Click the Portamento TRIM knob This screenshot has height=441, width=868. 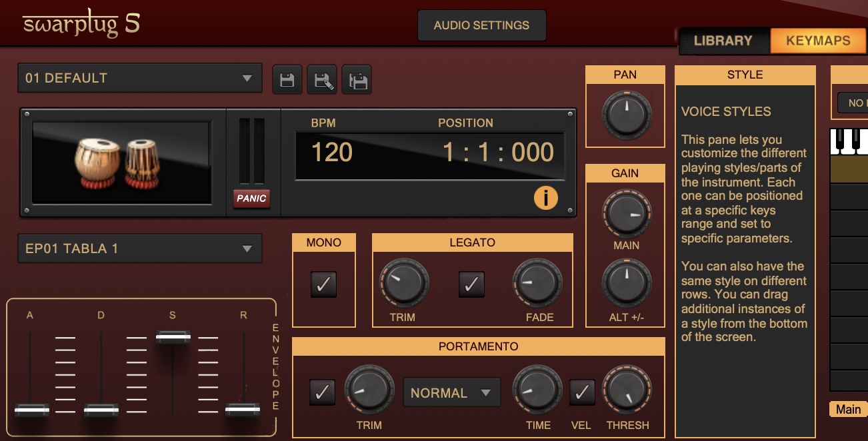[x=369, y=391]
